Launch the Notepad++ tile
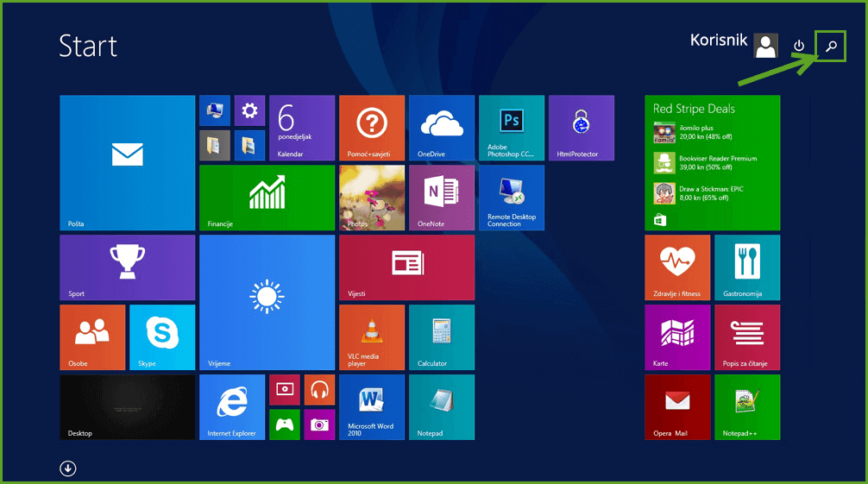This screenshot has height=484, width=868. click(x=747, y=407)
